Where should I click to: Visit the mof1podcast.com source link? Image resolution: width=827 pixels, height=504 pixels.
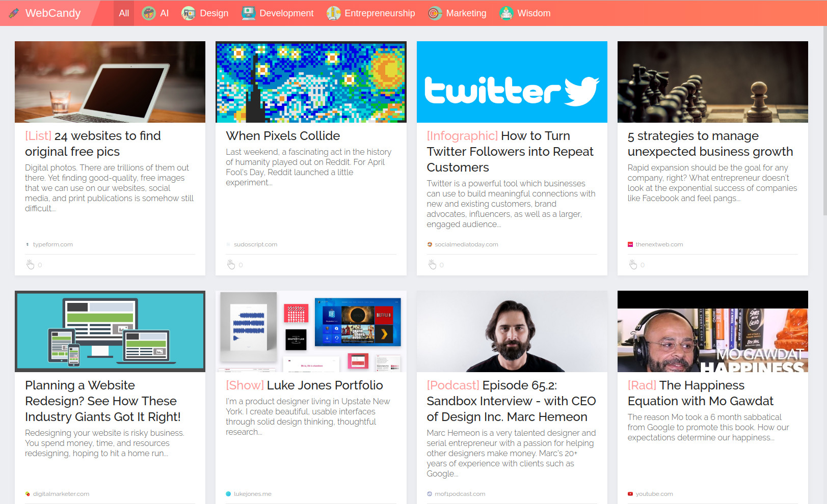coord(460,494)
